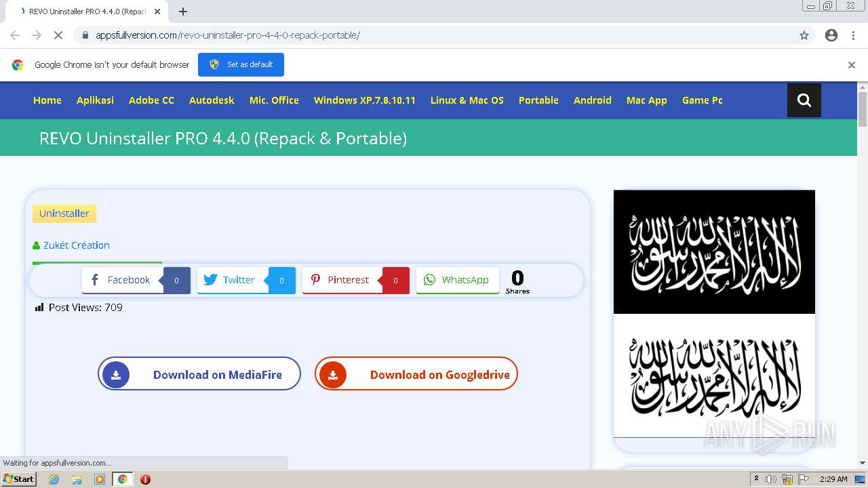Viewport: 868px width, 488px height.
Task: Click the browser forward arrow
Action: (x=37, y=35)
